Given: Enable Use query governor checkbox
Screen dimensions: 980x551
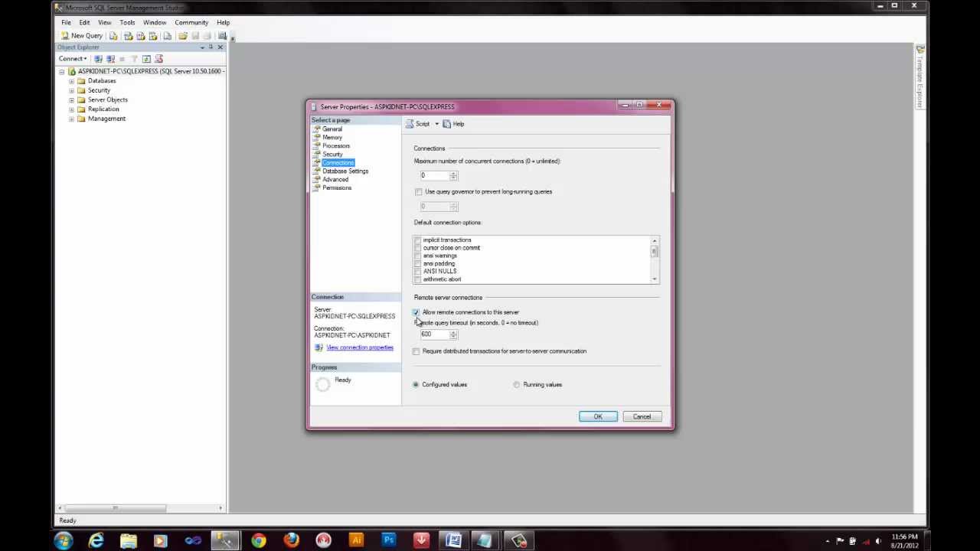Looking at the screenshot, I should point(418,191).
